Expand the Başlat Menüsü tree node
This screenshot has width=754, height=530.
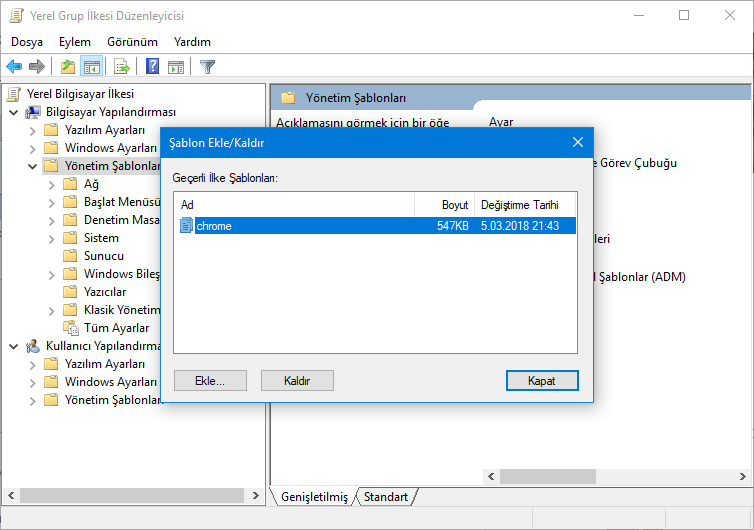tap(51, 203)
